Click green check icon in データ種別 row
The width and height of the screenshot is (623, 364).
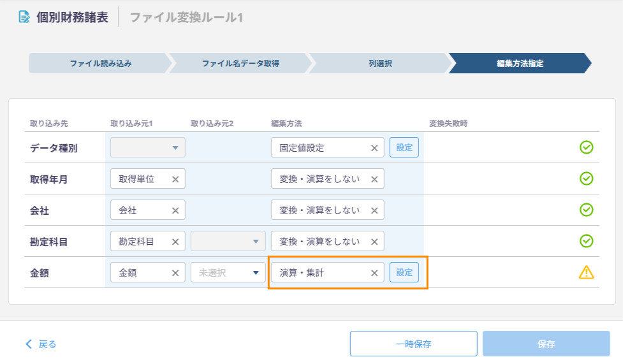tap(587, 147)
